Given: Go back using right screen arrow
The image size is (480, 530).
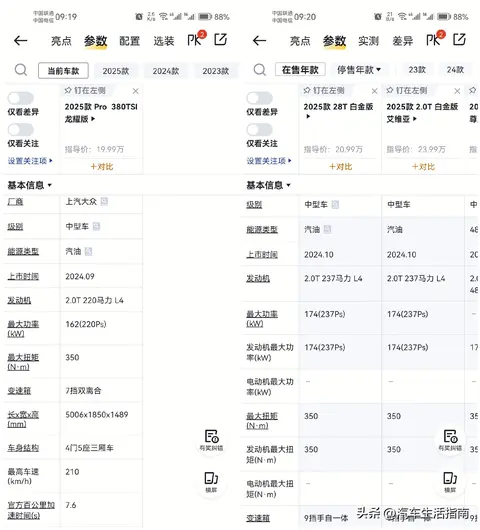Looking at the screenshot, I should coord(259,41).
